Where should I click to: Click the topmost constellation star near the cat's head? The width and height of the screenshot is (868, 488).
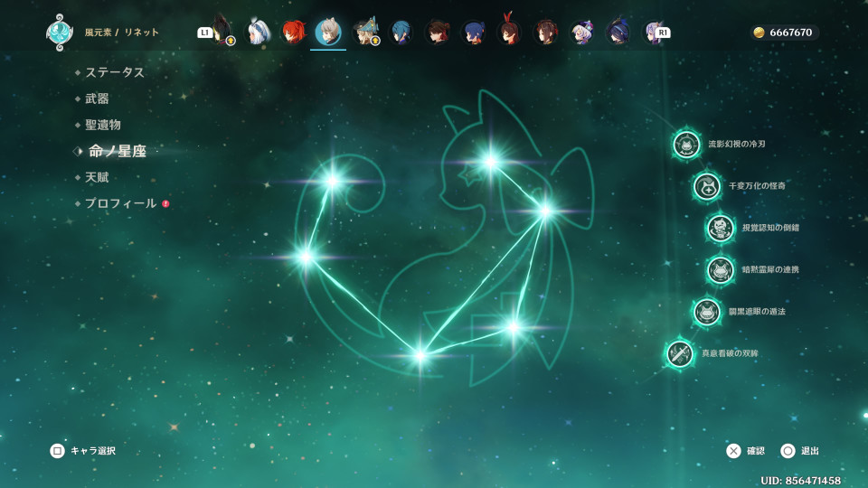coord(490,162)
